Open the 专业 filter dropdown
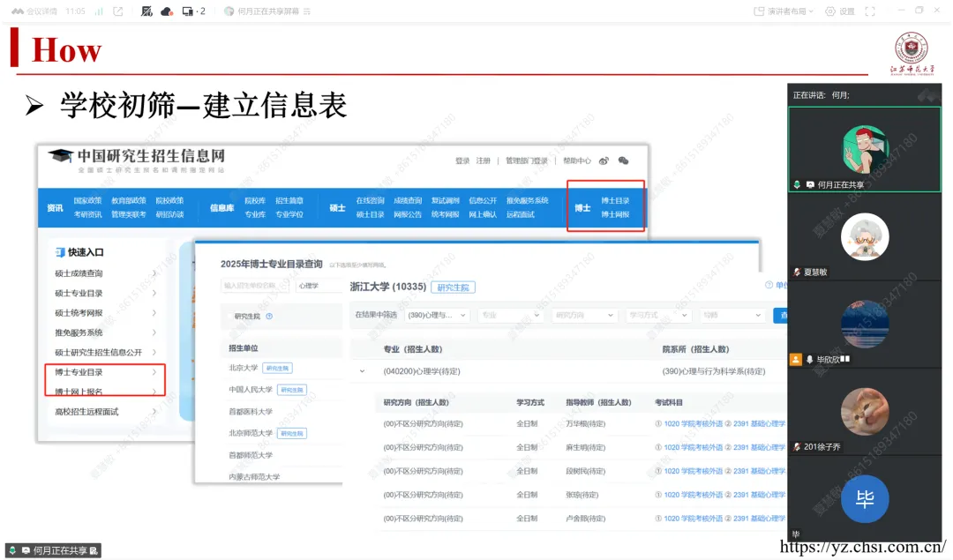 [510, 315]
